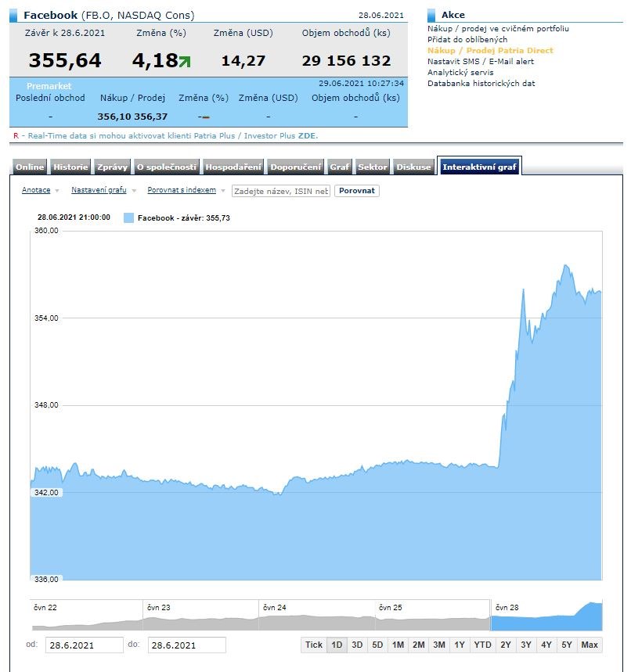Click the green up-arrow change icon
This screenshot has height=672, width=631.
point(184,61)
